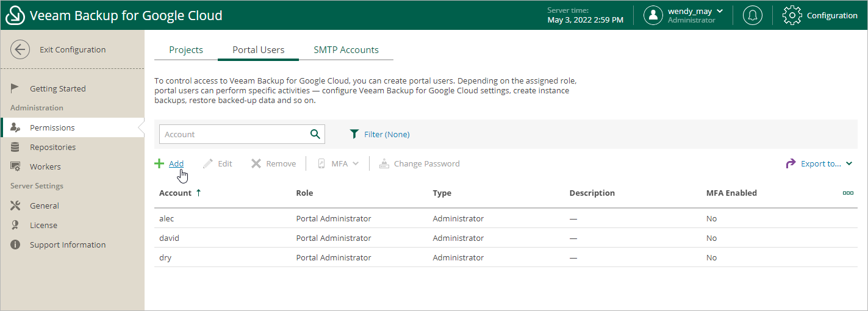868x311 pixels.
Task: Click the License badge icon
Action: (16, 225)
